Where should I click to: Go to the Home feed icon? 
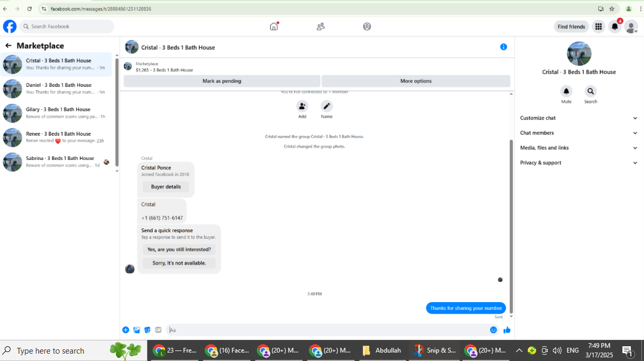point(274,26)
